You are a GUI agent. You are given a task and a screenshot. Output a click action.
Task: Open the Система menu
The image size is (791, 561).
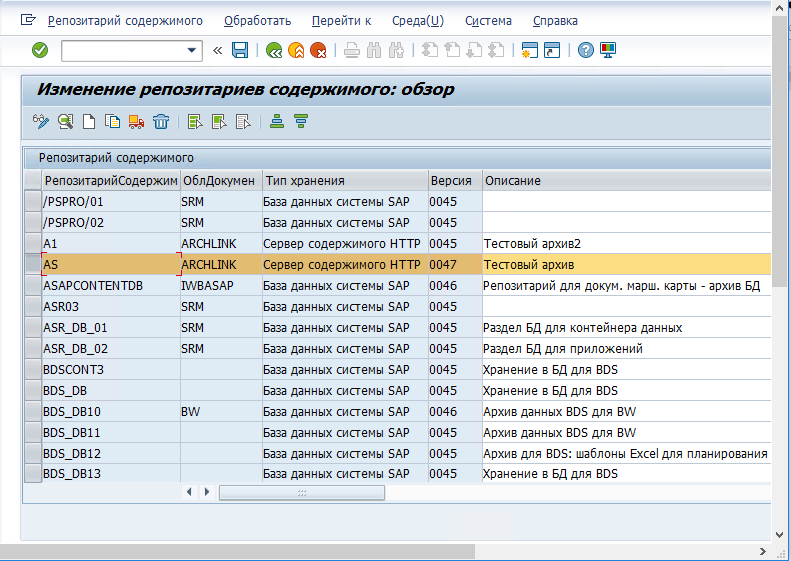488,20
